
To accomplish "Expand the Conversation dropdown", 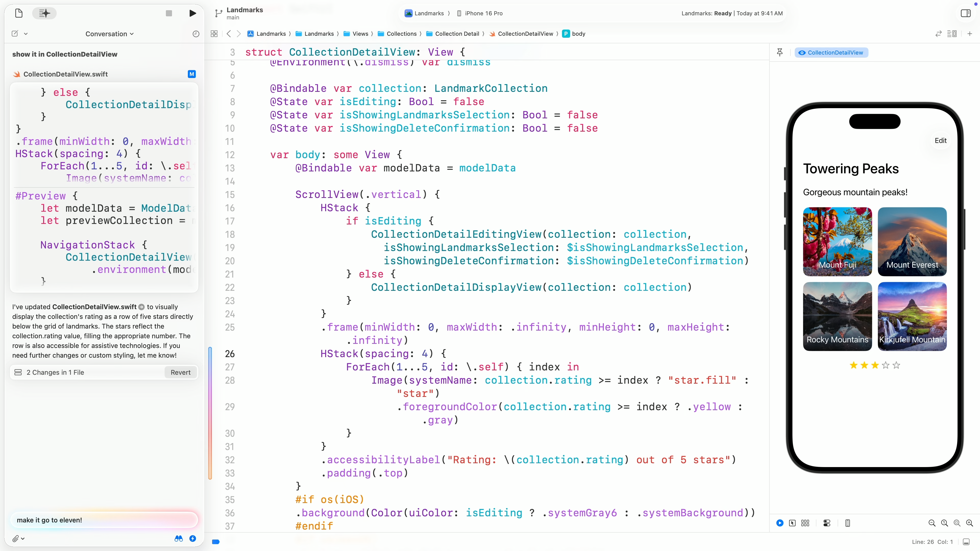I will 109,34.
